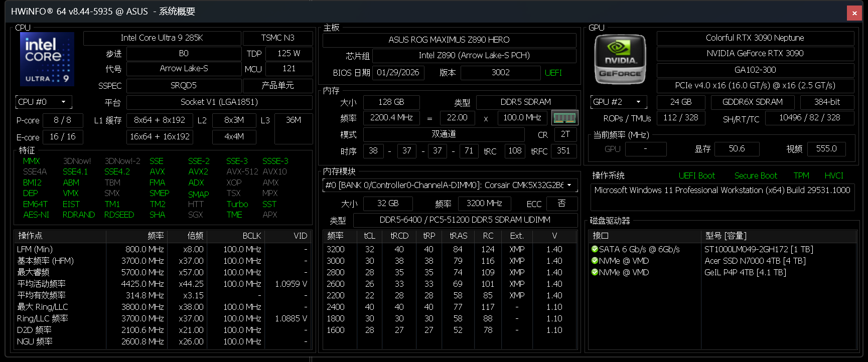Click the video clock value 555.0
The height and width of the screenshot is (362, 868).
826,149
